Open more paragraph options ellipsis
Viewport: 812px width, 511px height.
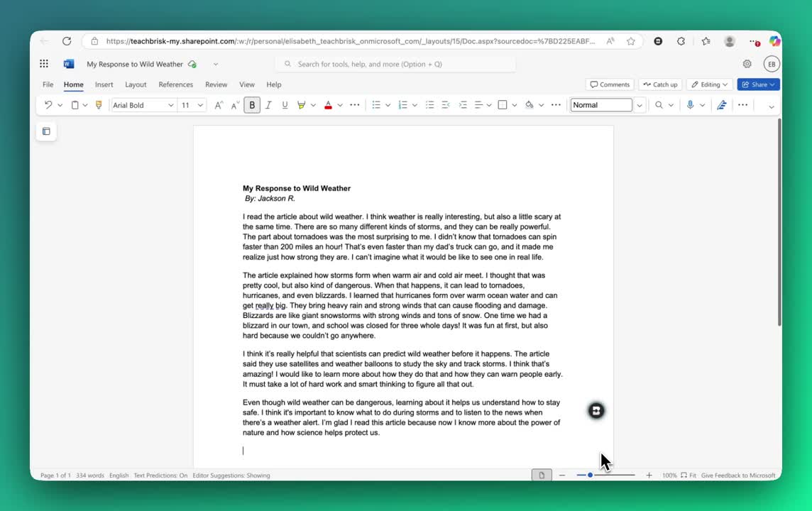[x=556, y=105]
